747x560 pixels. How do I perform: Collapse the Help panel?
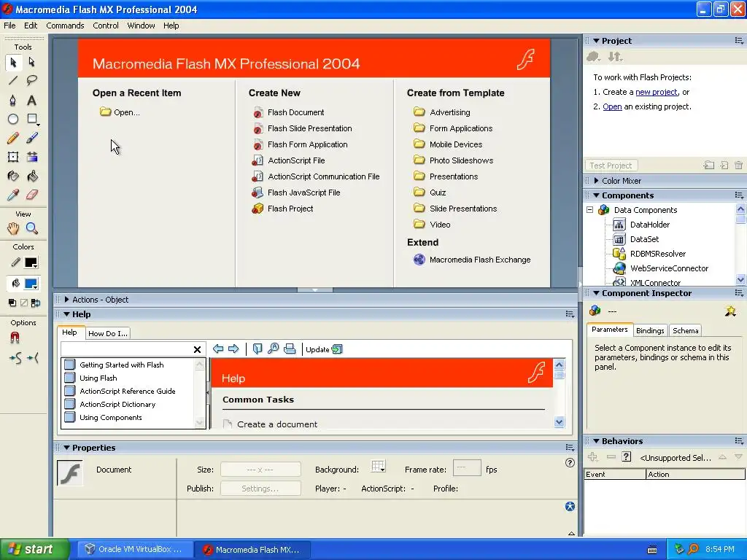point(66,314)
